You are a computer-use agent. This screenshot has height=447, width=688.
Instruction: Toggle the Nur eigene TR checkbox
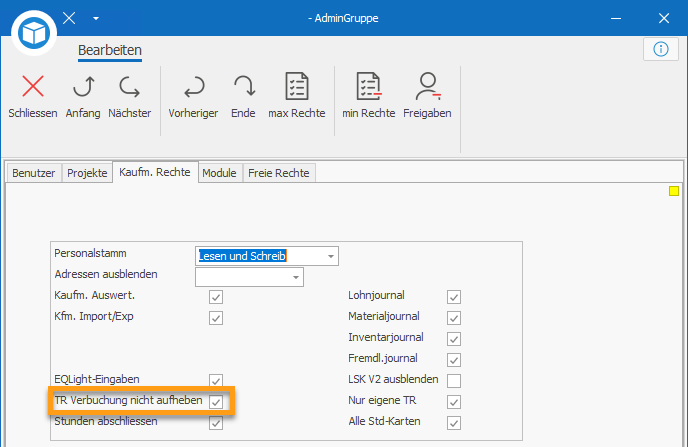(454, 402)
